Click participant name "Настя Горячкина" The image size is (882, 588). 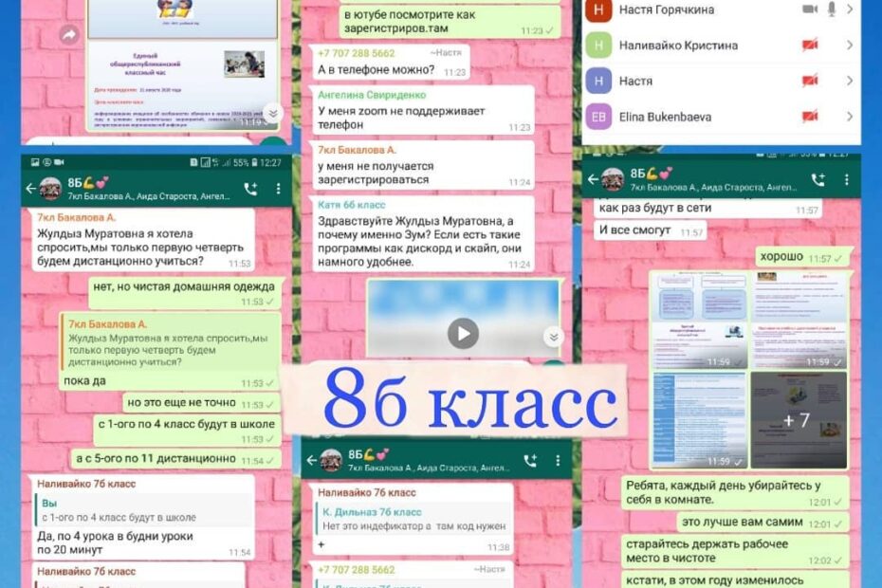667,9
